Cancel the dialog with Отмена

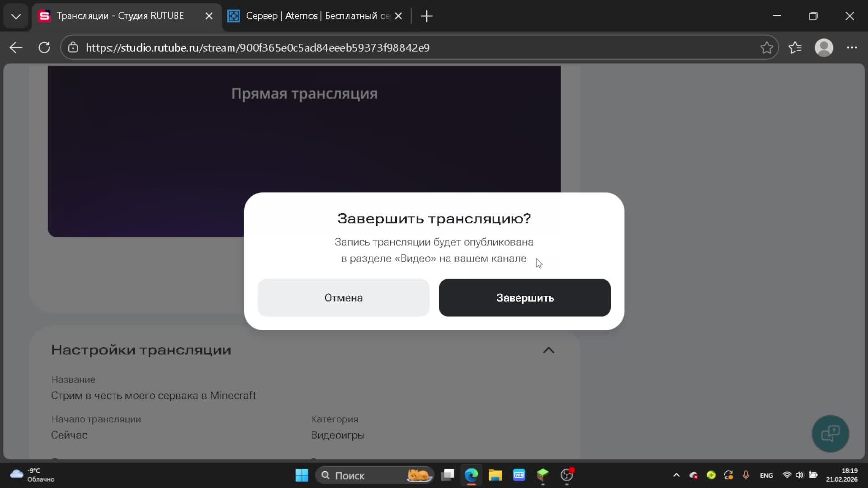point(343,298)
